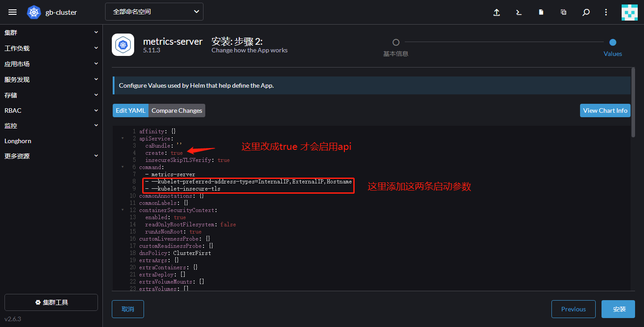Click the 'create: true' line in YAML
The height and width of the screenshot is (327, 644).
(164, 153)
